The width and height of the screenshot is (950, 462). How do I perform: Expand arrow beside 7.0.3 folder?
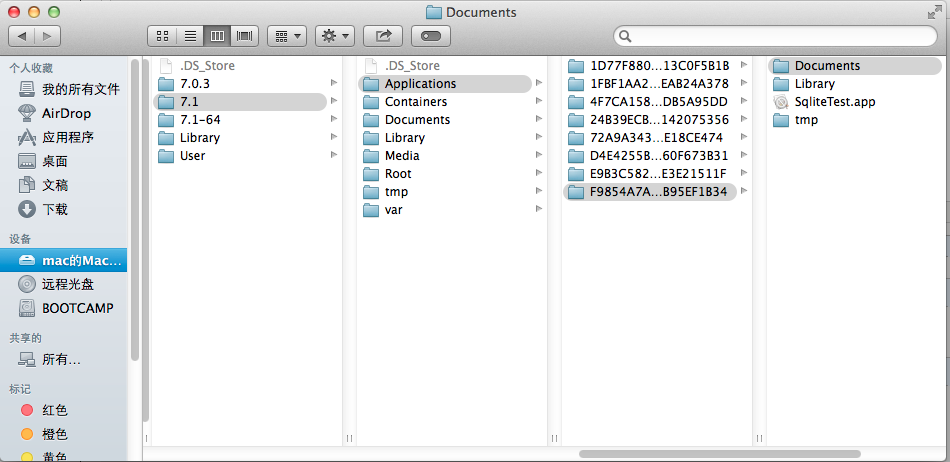[334, 83]
